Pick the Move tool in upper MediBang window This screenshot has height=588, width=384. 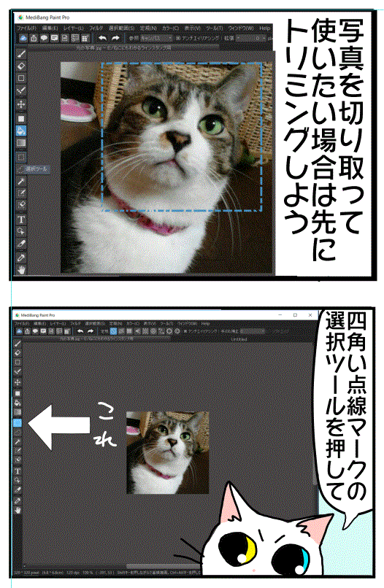click(x=21, y=104)
